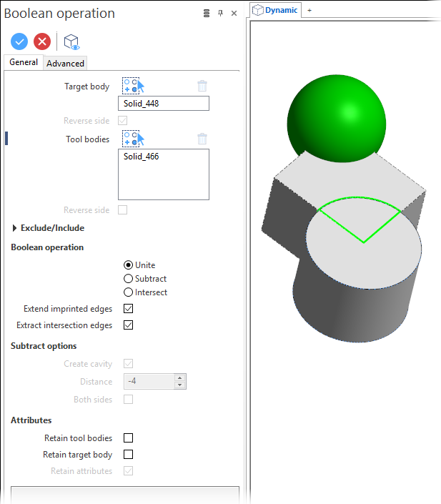441x504 pixels.
Task: Select the green sphere in the viewport
Action: tap(336, 118)
